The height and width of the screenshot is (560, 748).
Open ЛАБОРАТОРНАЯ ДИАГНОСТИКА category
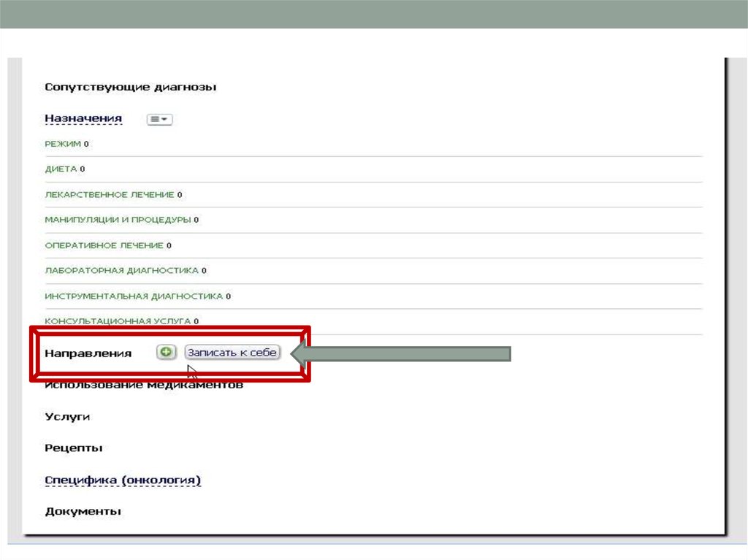[x=121, y=270]
